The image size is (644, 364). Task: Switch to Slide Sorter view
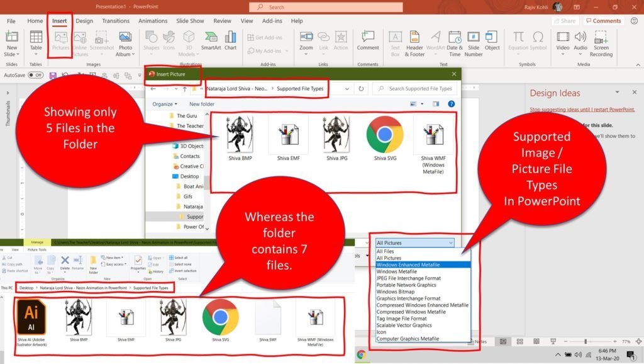[519, 341]
